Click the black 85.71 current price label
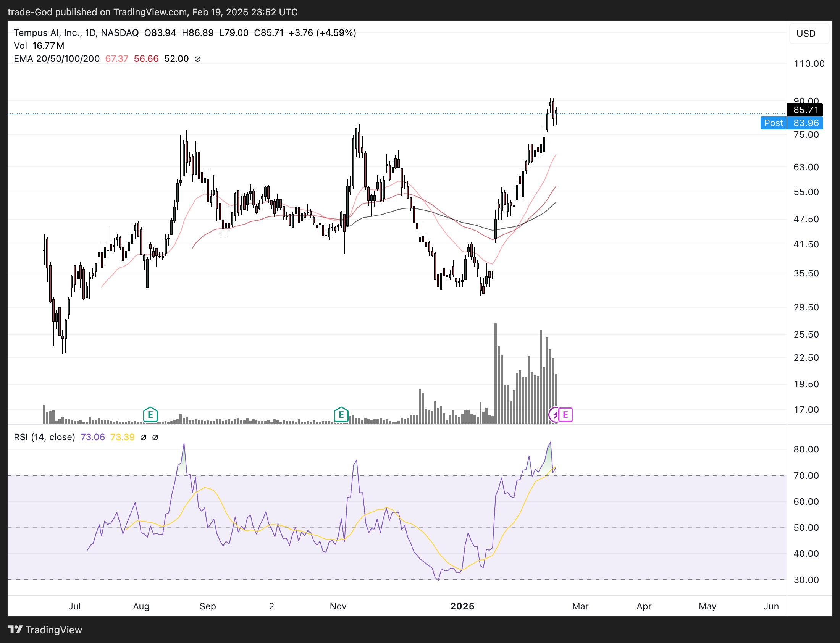 click(x=805, y=110)
